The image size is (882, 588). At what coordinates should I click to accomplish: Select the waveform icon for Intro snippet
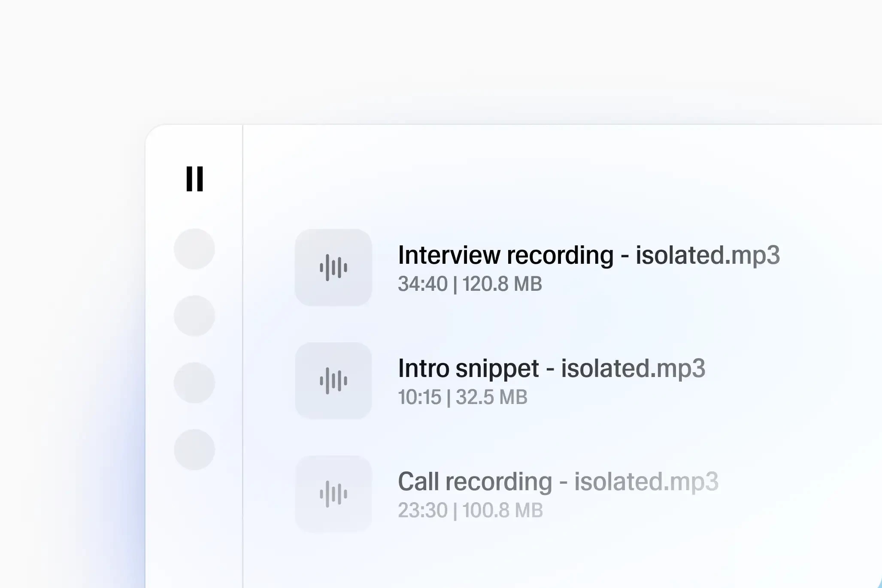[x=333, y=380]
